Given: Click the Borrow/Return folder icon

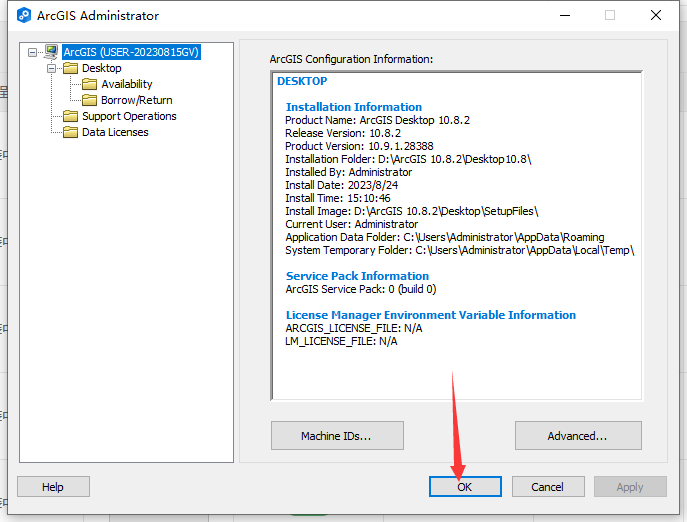Looking at the screenshot, I should pos(89,100).
